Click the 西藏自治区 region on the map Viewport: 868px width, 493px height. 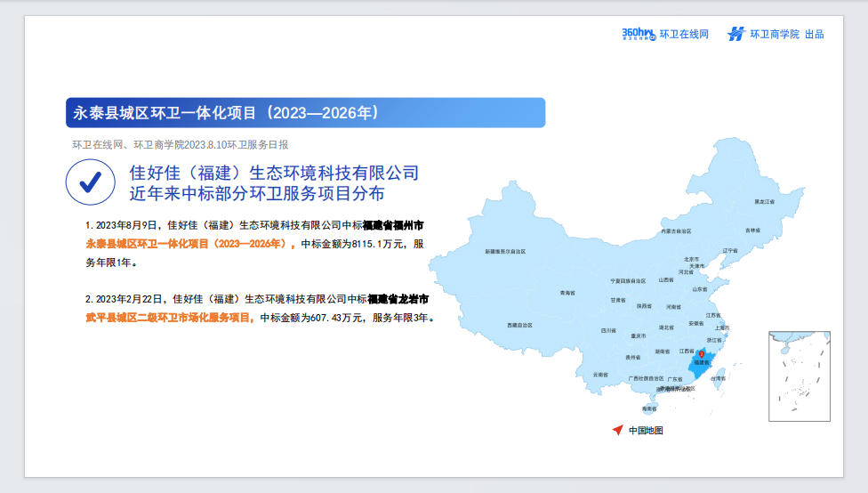pyautogui.click(x=519, y=325)
